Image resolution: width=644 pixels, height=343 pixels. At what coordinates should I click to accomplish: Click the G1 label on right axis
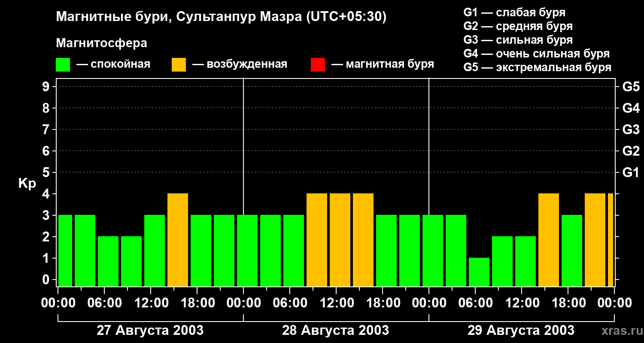tap(631, 172)
